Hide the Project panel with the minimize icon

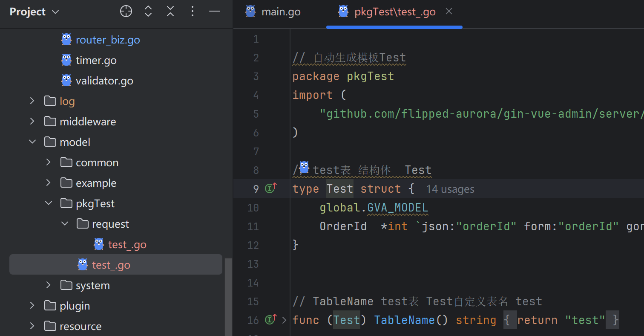[x=215, y=12]
